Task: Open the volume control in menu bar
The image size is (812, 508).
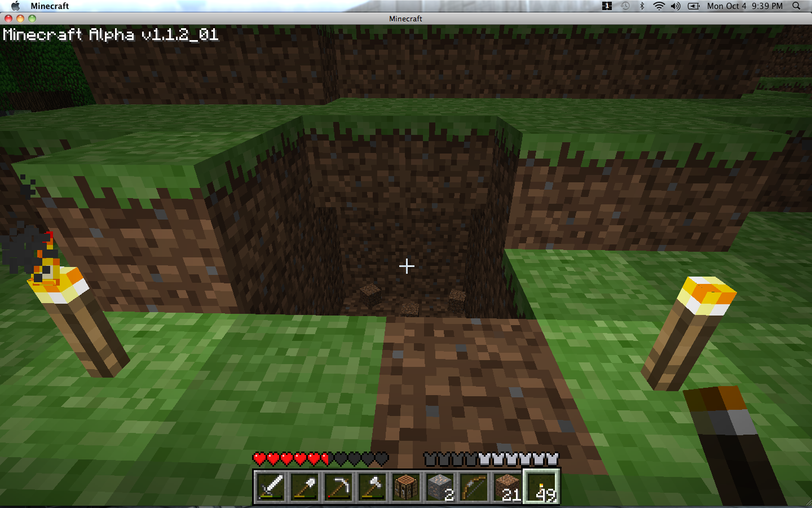Action: click(676, 6)
